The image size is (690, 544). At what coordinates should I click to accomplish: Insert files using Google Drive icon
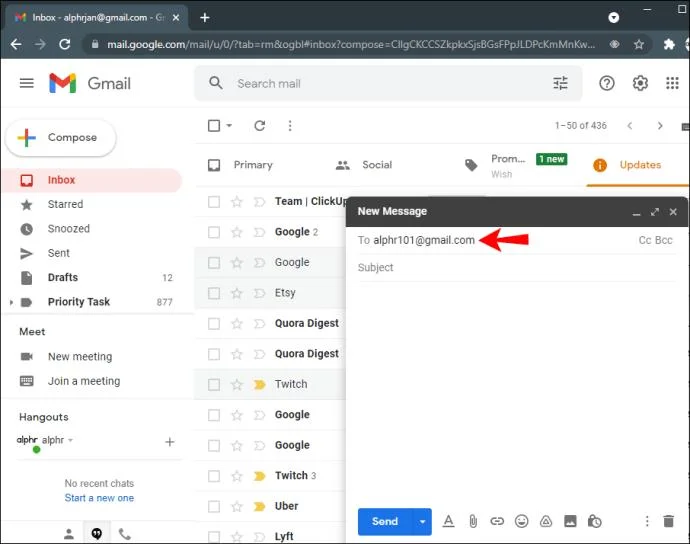point(546,522)
